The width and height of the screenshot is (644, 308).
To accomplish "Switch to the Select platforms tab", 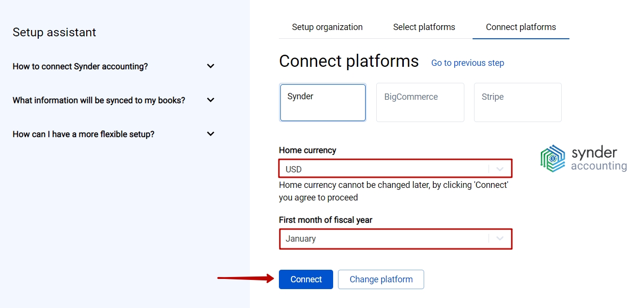I will point(424,27).
